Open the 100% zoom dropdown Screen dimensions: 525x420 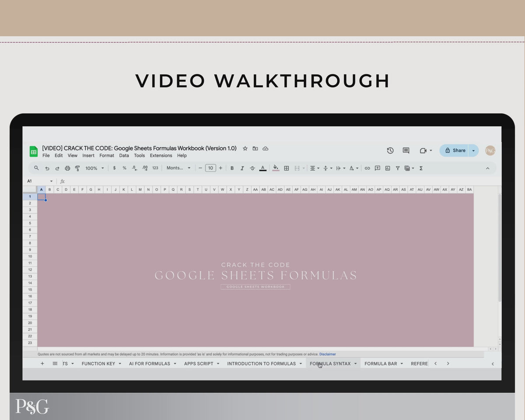[x=95, y=168]
